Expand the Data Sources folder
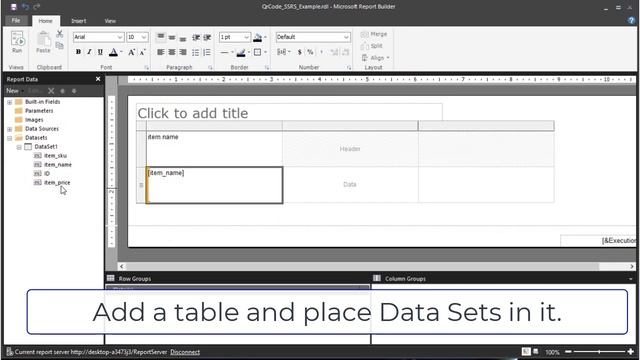The height and width of the screenshot is (360, 640). tap(9, 129)
